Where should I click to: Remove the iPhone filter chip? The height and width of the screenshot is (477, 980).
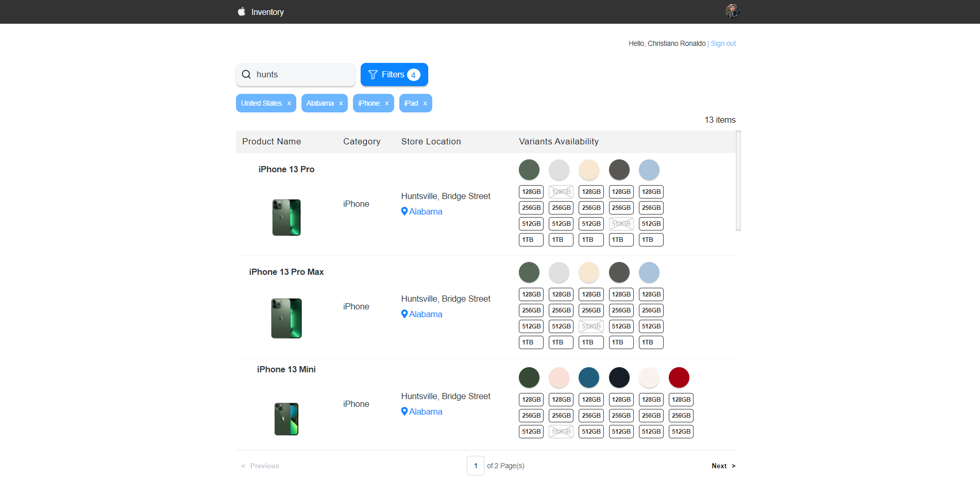pos(387,104)
